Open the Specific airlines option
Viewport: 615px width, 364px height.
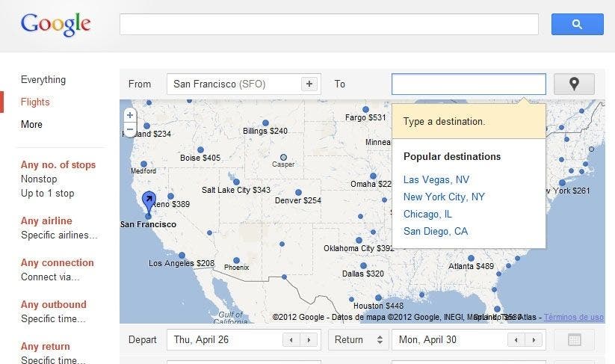(x=59, y=235)
